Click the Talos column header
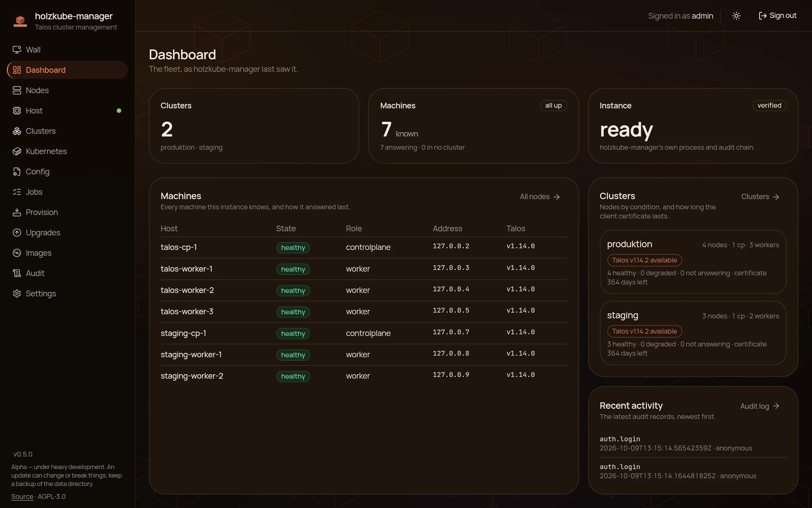 516,229
